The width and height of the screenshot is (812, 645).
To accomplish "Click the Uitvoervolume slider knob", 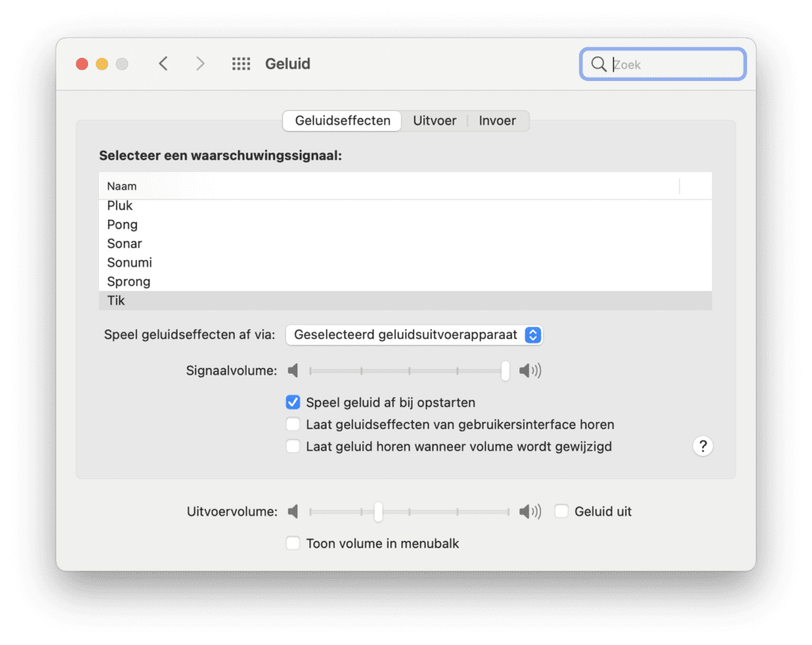I will (378, 512).
